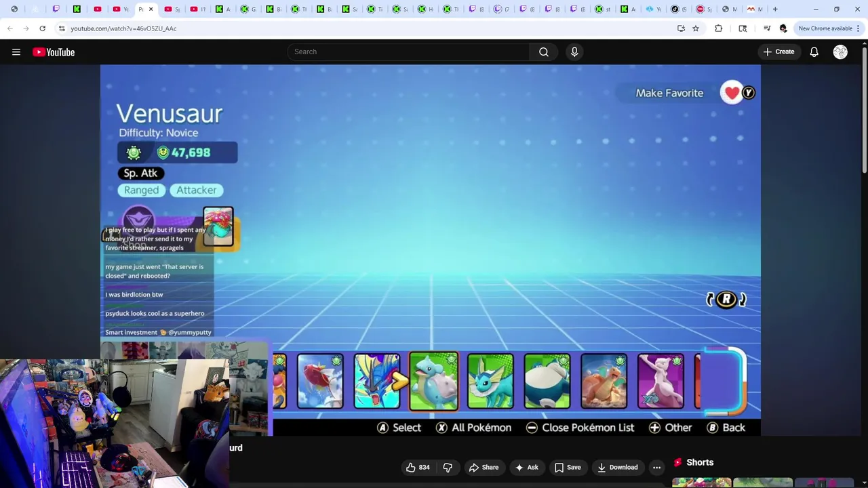This screenshot has height=488, width=868.
Task: Open the Chrome three-dot menu
Action: coord(858,28)
